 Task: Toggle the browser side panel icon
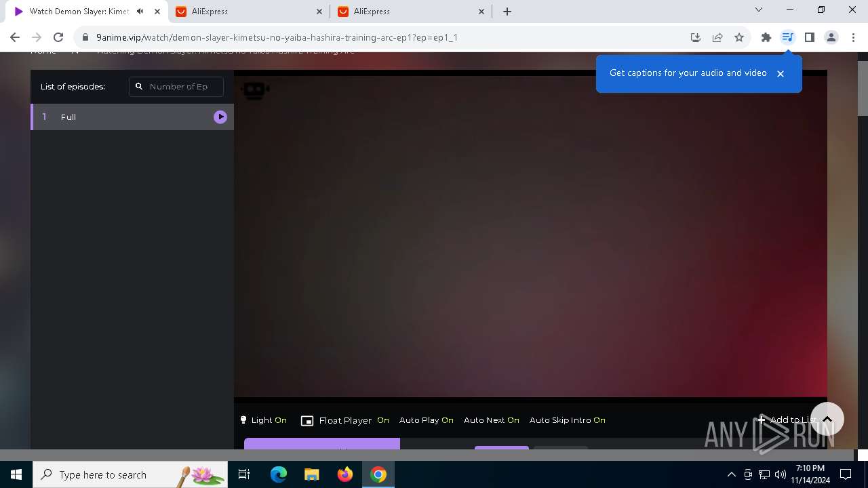click(x=809, y=37)
